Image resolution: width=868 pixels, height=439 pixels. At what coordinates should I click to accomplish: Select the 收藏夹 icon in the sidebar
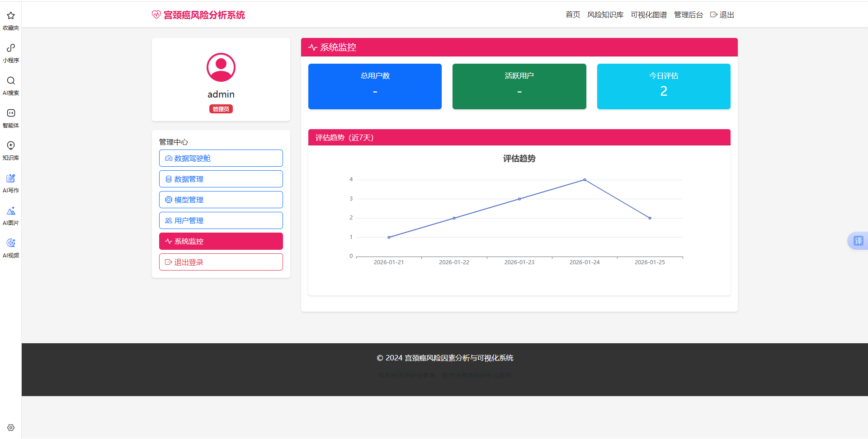pyautogui.click(x=10, y=15)
